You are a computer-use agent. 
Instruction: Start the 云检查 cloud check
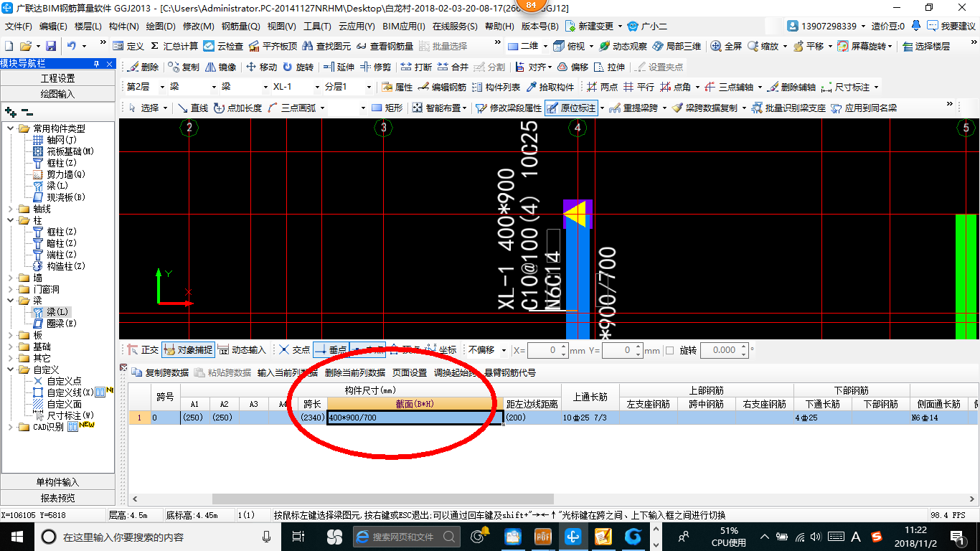pos(223,46)
